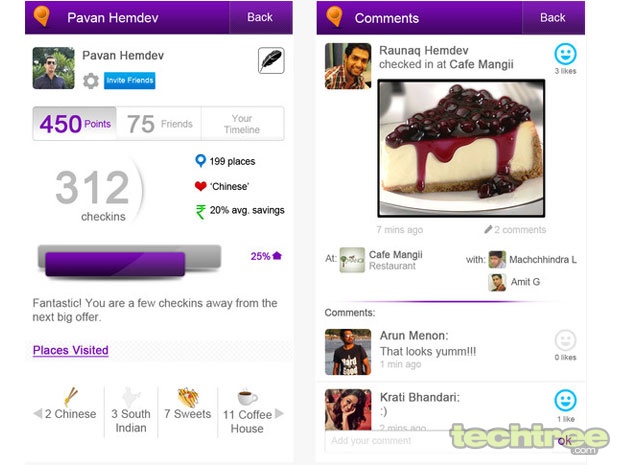
Task: Toggle like smiley on Raunaq's check-in
Action: 565,54
